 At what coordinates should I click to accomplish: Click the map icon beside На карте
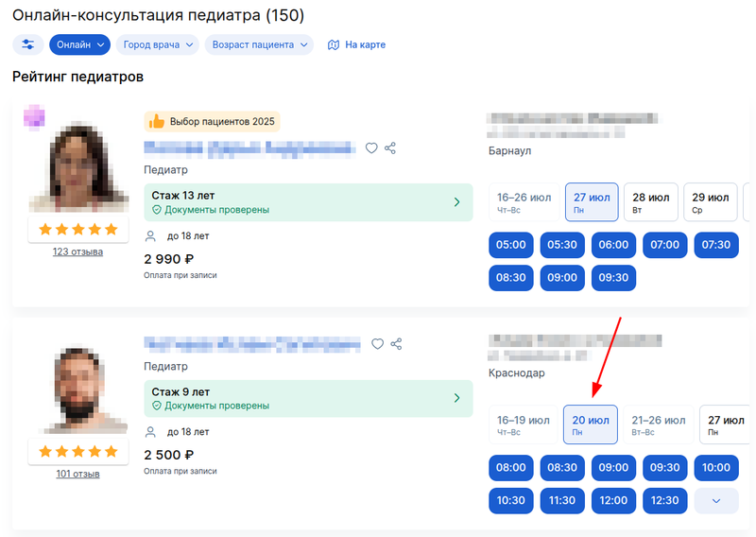click(334, 44)
